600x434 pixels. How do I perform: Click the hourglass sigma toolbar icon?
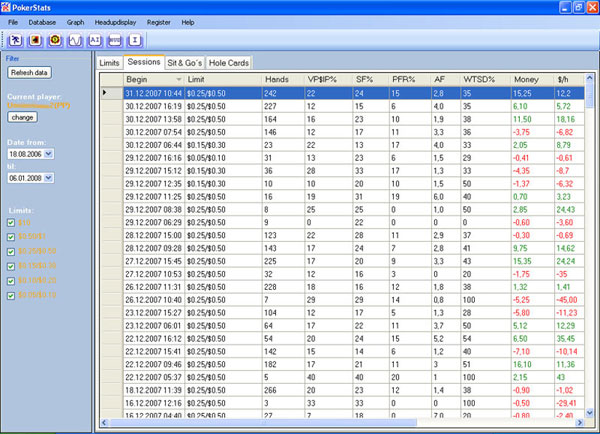(135, 40)
